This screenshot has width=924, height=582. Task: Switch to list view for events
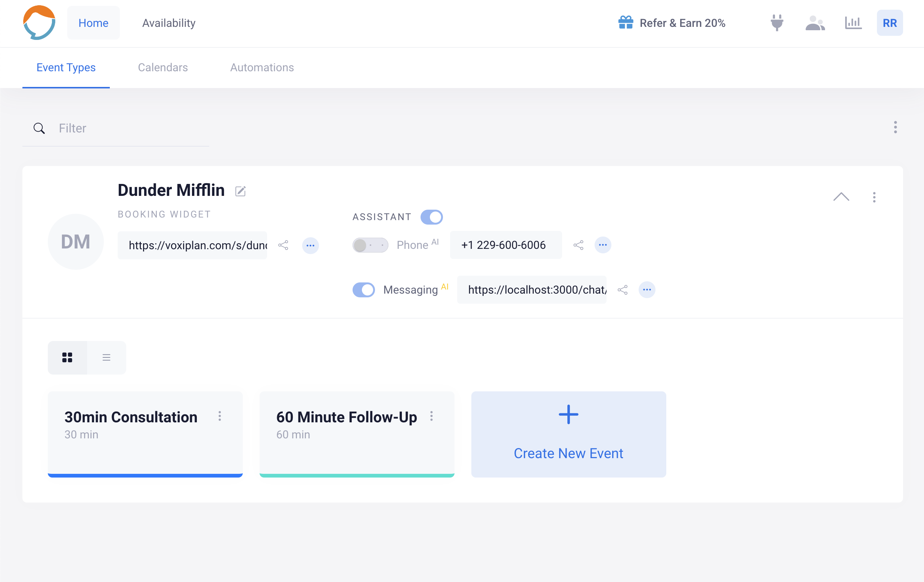tap(106, 357)
